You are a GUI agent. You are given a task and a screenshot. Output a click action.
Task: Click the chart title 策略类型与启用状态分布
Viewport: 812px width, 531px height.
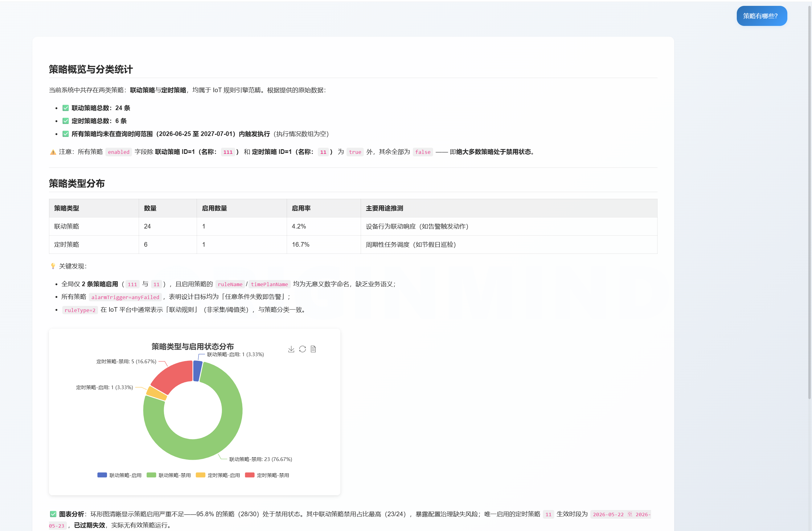point(192,346)
